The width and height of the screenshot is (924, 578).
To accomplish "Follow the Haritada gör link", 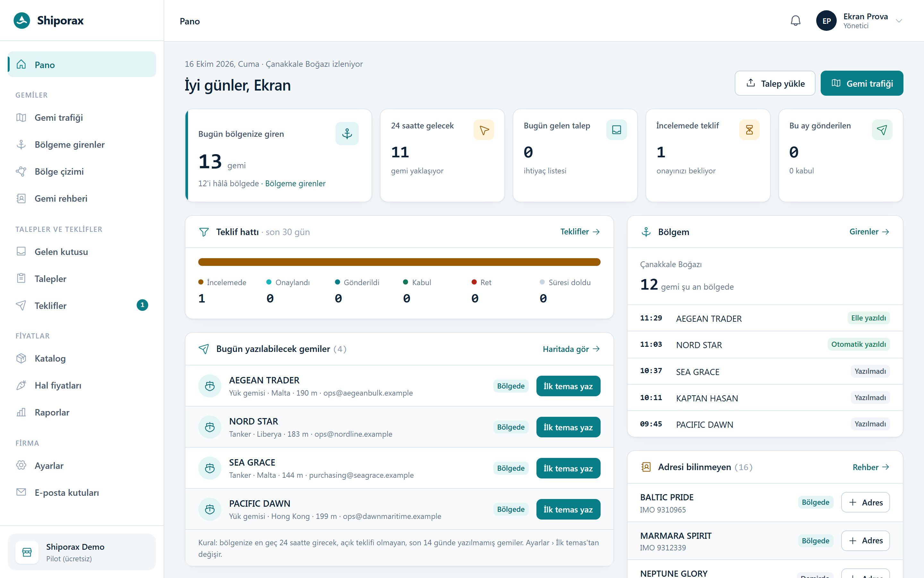I will click(x=571, y=349).
